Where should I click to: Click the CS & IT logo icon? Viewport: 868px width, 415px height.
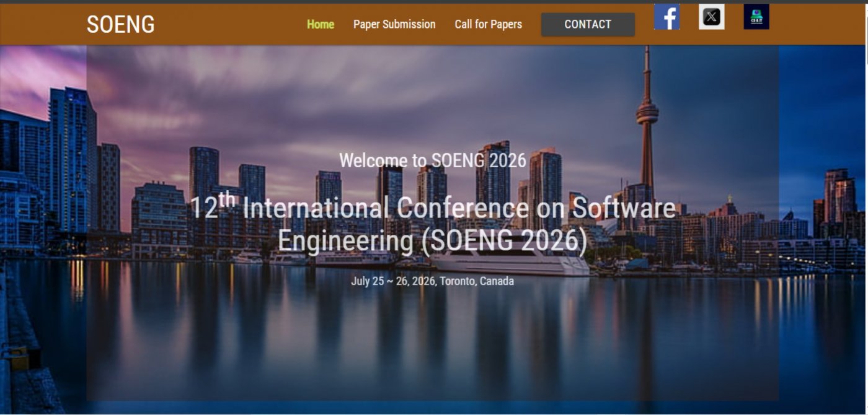(756, 17)
